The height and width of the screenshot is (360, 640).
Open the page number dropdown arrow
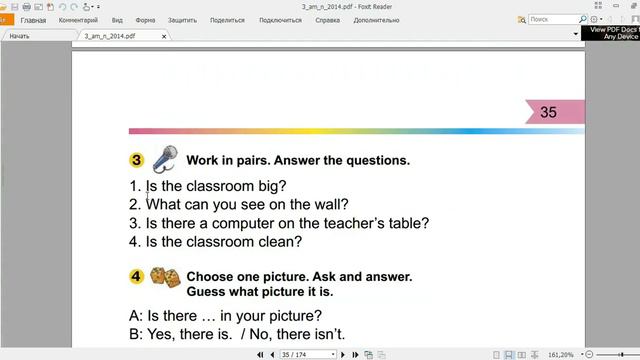[x=333, y=355]
